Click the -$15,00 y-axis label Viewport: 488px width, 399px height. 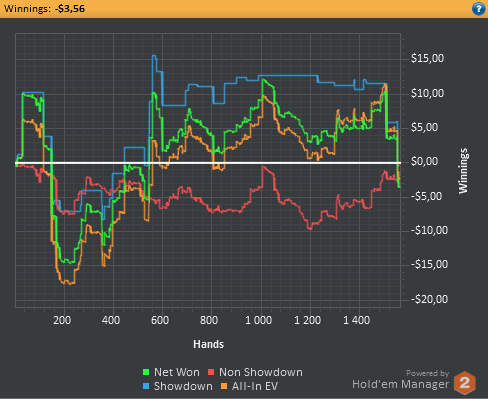(429, 265)
